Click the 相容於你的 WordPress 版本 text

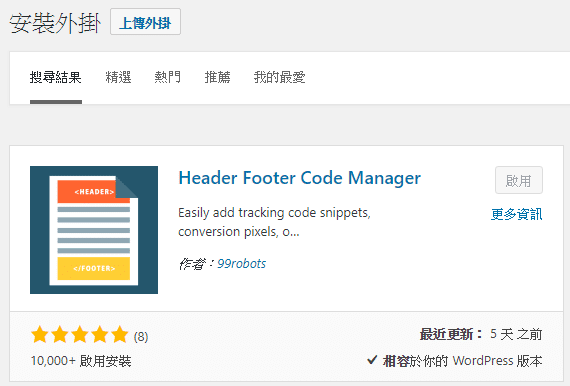pos(462,361)
